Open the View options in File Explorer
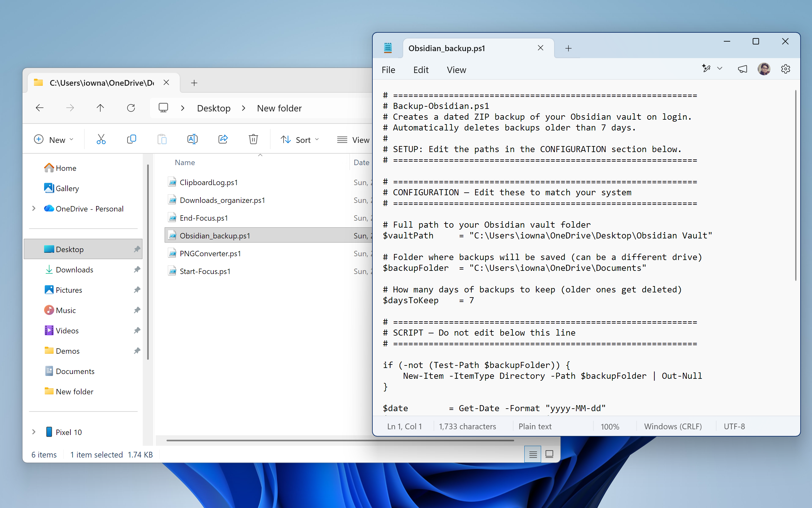The height and width of the screenshot is (508, 812). tap(353, 139)
